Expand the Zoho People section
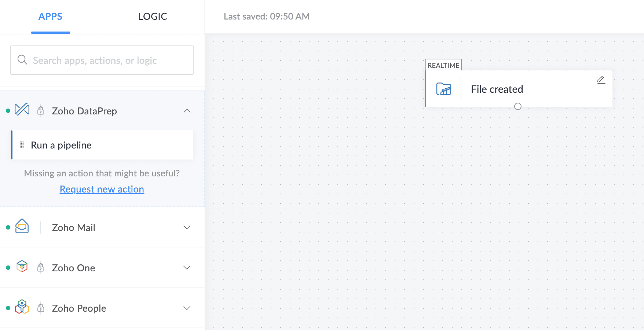This screenshot has width=644, height=330. click(x=187, y=308)
